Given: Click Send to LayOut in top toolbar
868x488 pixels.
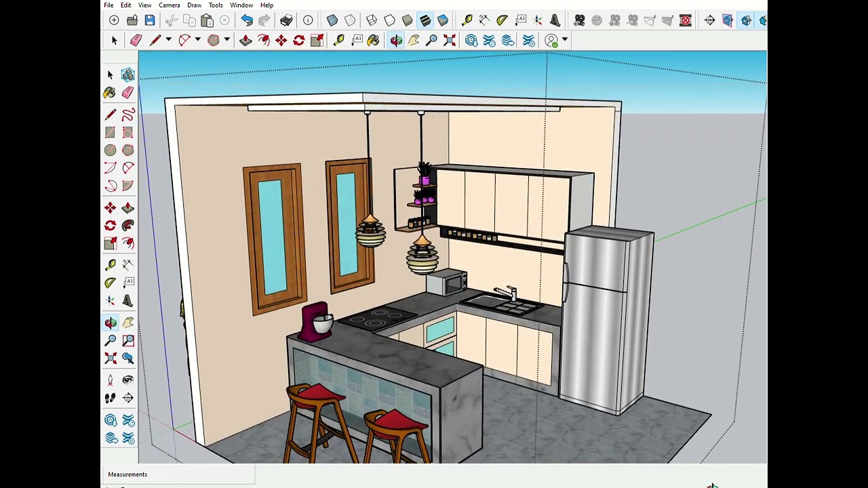Looking at the screenshot, I should pos(507,41).
